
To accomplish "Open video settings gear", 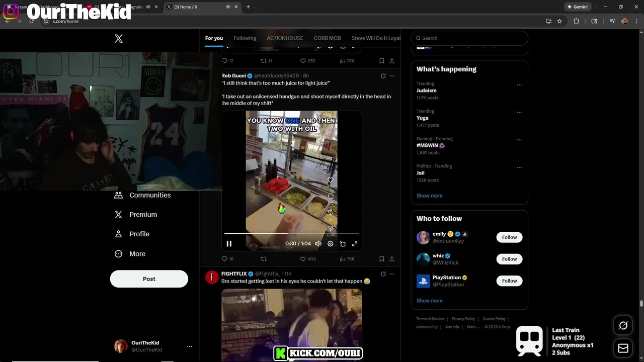I will click(331, 244).
